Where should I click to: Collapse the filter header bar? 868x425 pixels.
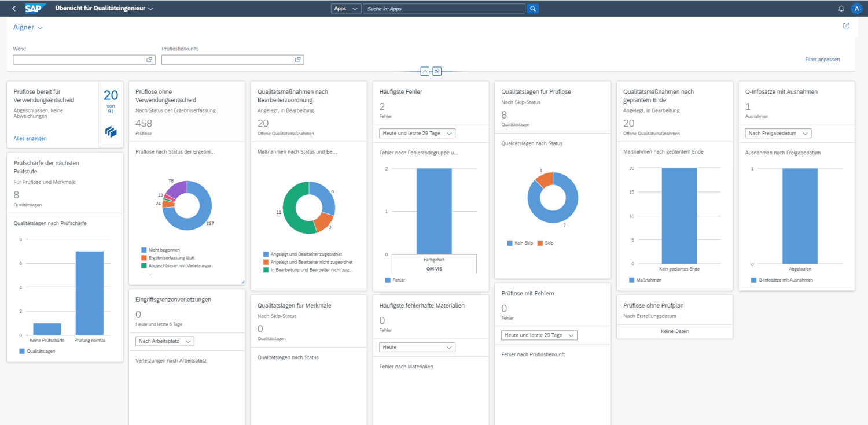(425, 71)
